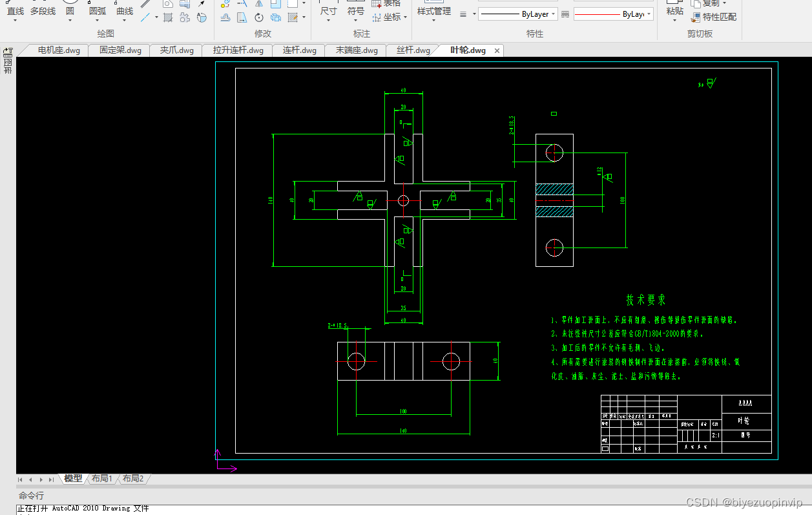
Task: Switch to the 固定架.dwg tab
Action: tap(120, 50)
